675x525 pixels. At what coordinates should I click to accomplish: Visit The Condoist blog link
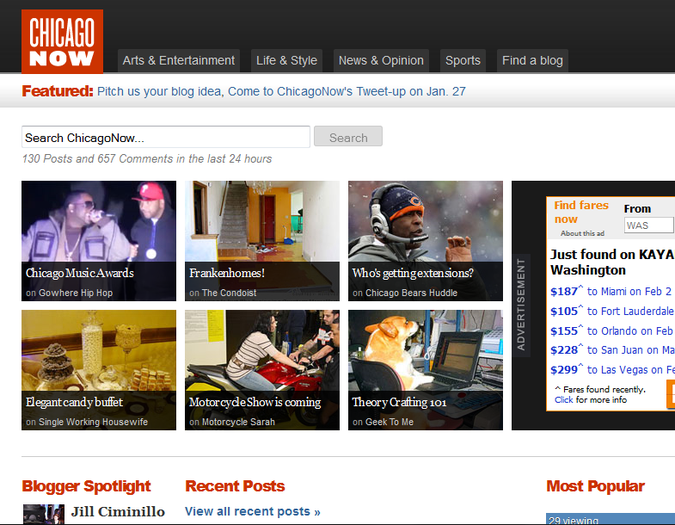(x=229, y=293)
